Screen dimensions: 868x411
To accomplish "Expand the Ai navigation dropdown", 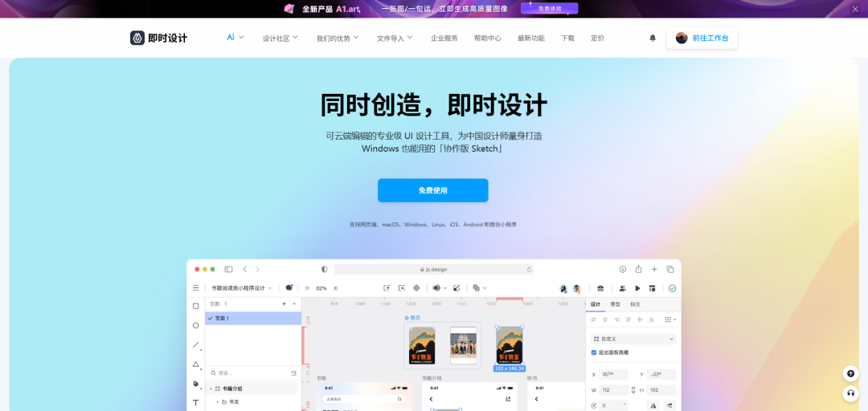I will 235,38.
